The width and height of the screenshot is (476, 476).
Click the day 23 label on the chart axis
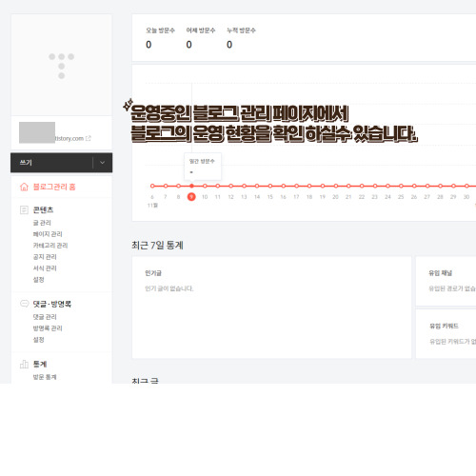click(374, 197)
